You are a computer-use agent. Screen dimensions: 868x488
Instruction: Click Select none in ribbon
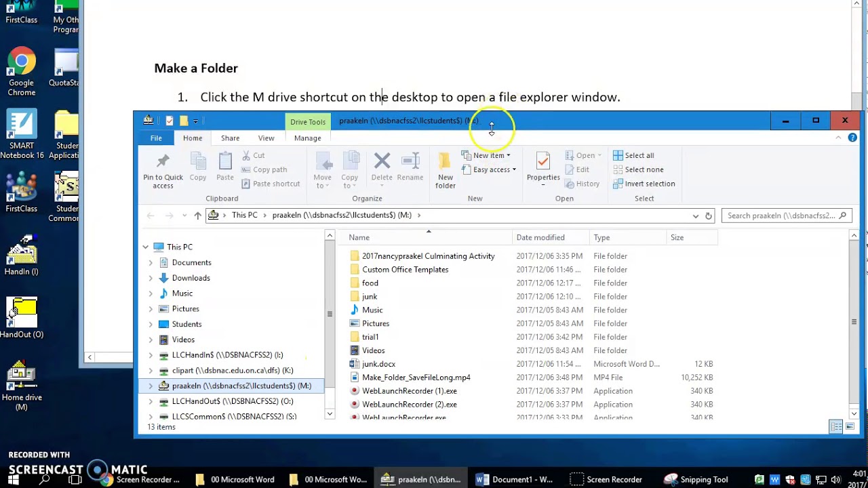click(x=638, y=169)
